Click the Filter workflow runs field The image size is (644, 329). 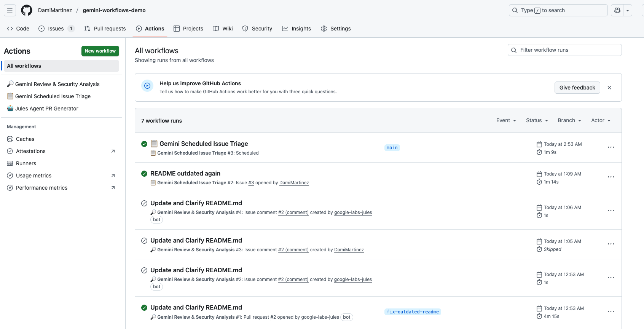point(565,50)
